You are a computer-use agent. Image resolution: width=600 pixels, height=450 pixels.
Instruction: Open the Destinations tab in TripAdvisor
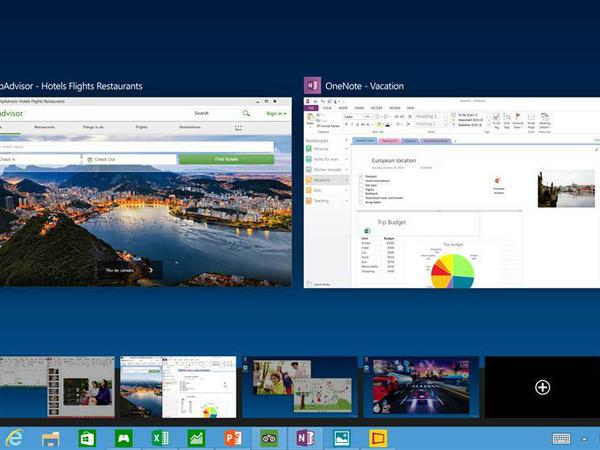(x=190, y=127)
